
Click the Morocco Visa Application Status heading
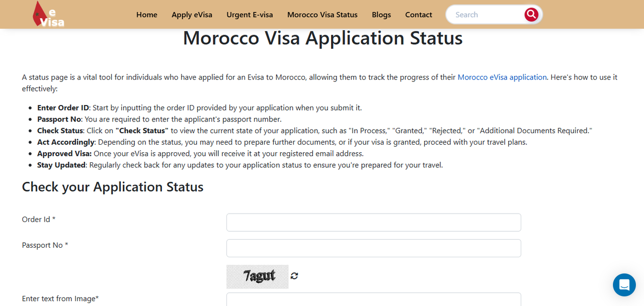(323, 39)
